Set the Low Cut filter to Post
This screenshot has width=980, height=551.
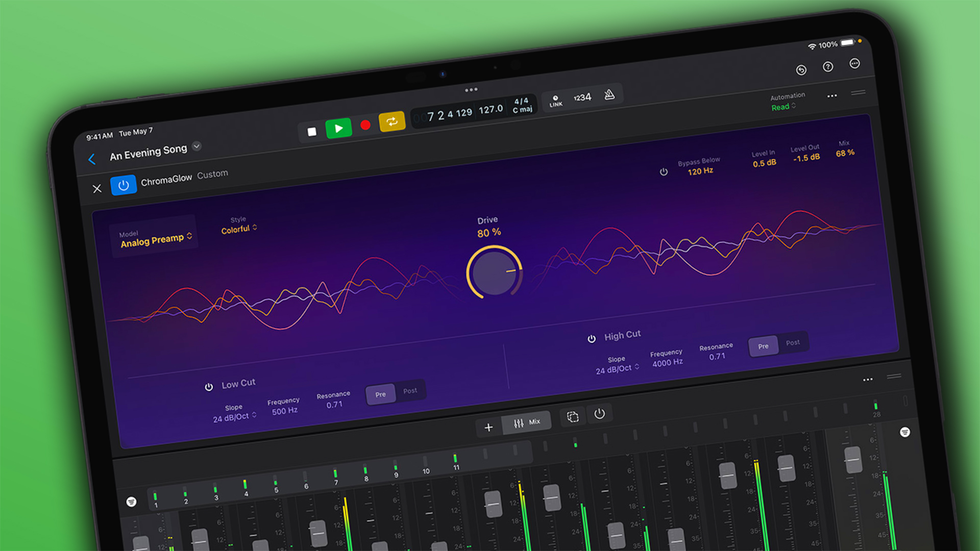click(410, 391)
